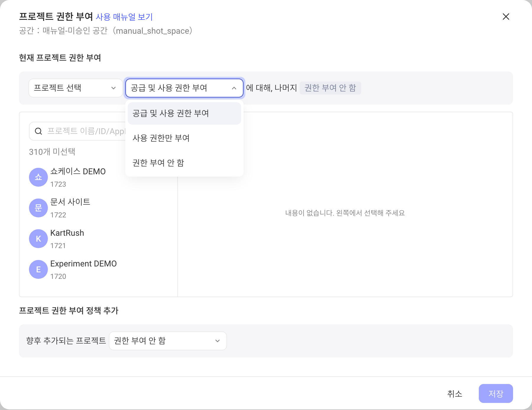This screenshot has height=410, width=532.
Task: Open the 사용 매뉴얼 보기 link
Action: pos(124,17)
